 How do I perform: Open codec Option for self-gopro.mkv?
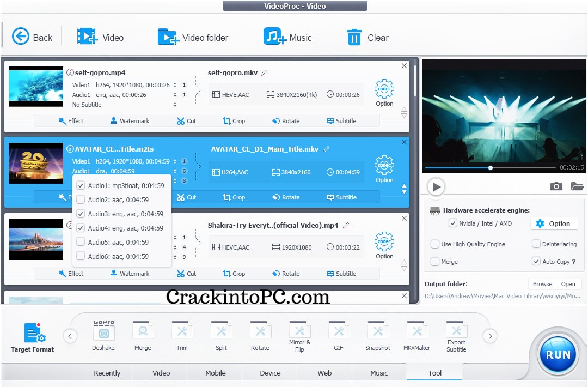(384, 93)
